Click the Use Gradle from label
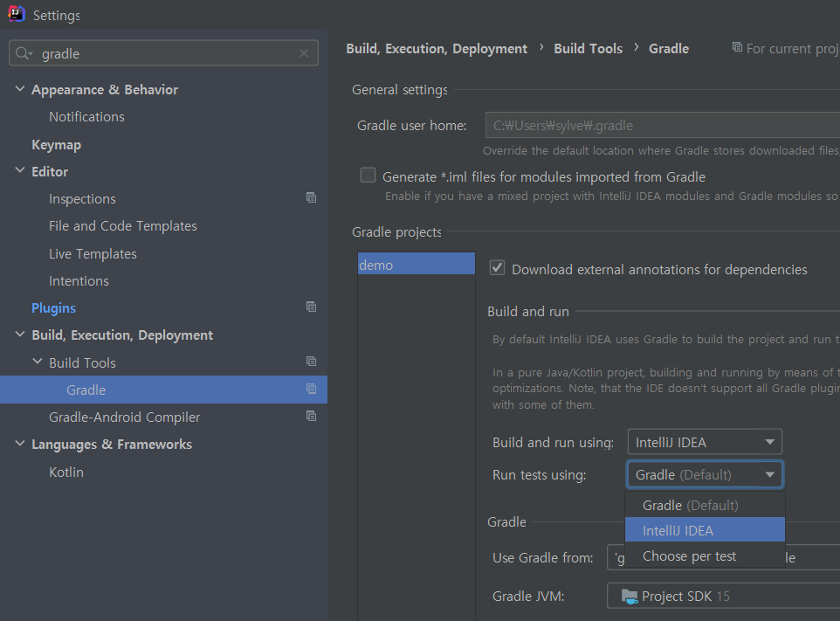 pyautogui.click(x=542, y=558)
